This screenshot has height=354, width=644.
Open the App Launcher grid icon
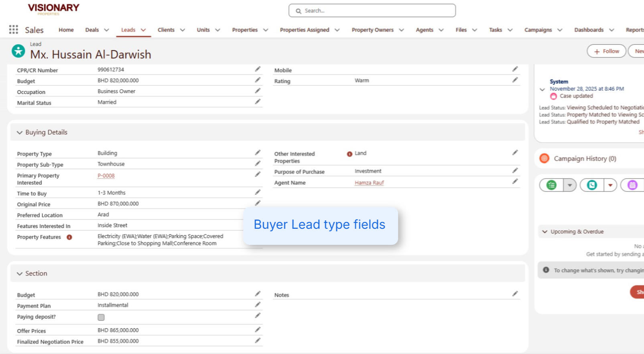tap(13, 30)
